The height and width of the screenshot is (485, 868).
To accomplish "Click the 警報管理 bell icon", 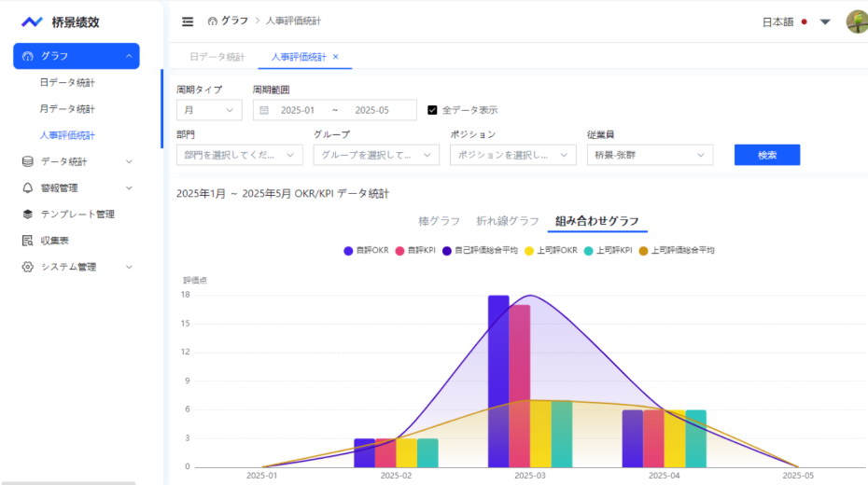I will pos(27,187).
